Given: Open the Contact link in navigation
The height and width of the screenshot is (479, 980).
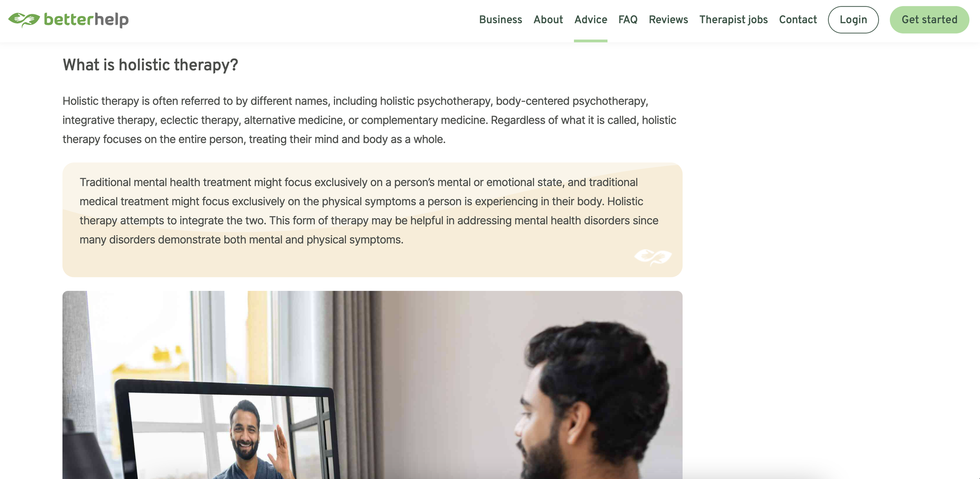Looking at the screenshot, I should coord(798,20).
